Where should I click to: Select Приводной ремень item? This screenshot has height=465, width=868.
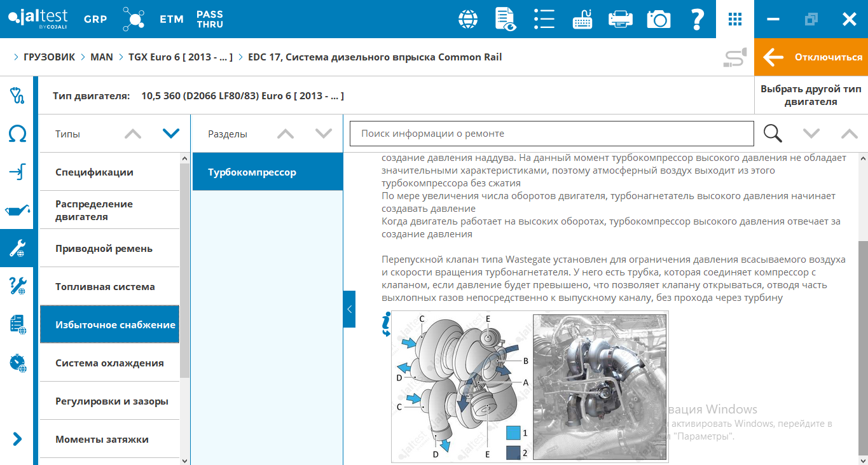tap(109, 248)
